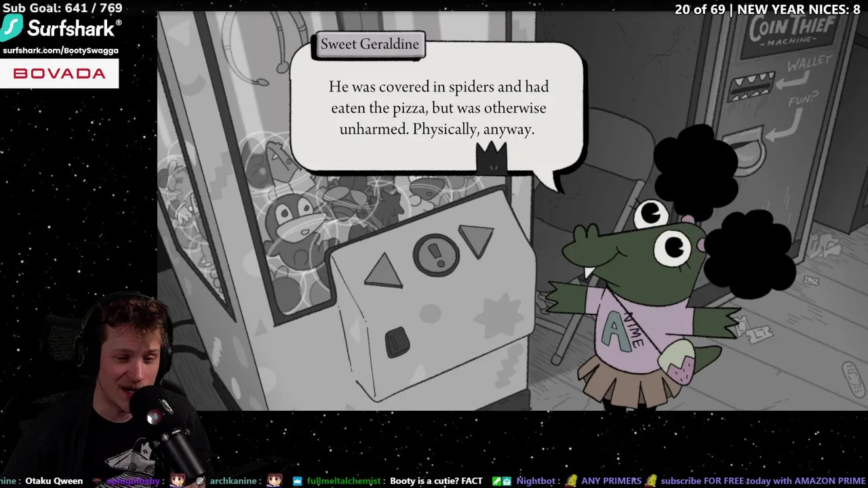Click the Surfshark logo icon

pos(12,28)
